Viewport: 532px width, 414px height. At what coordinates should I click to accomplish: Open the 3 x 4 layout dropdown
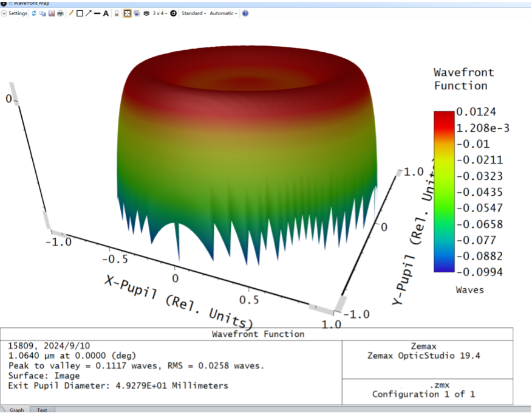(x=160, y=13)
